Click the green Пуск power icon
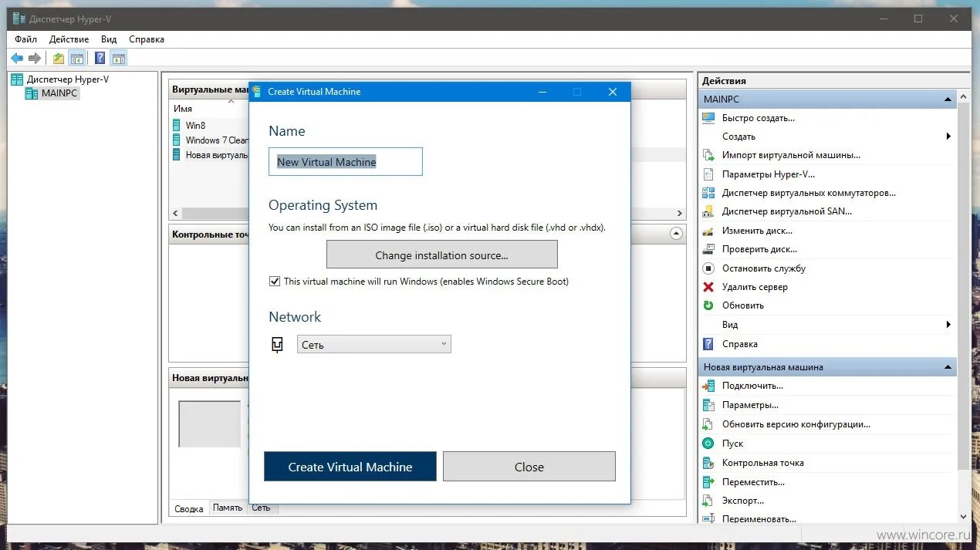Viewport: 980px width, 550px height. [x=708, y=444]
